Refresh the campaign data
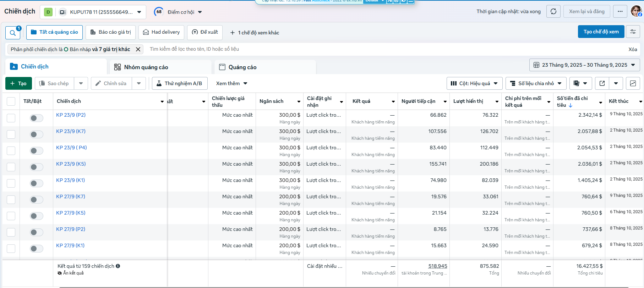 click(x=553, y=11)
